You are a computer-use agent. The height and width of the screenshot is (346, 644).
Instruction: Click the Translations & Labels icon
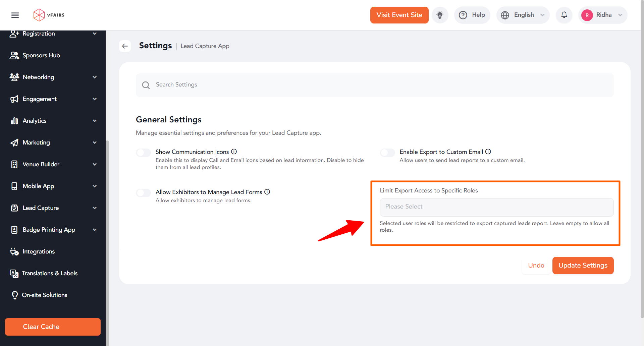(x=14, y=274)
